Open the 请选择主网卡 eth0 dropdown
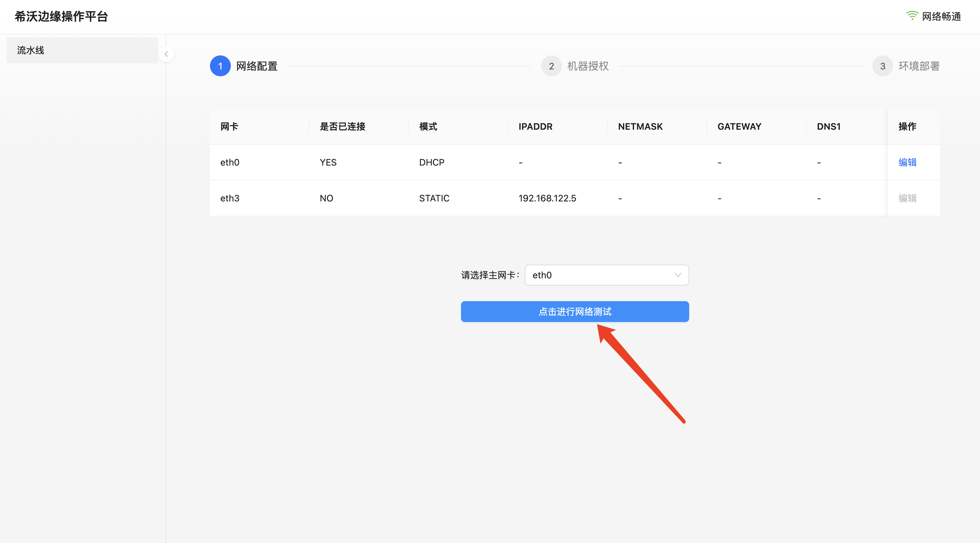The width and height of the screenshot is (980, 543). 607,275
